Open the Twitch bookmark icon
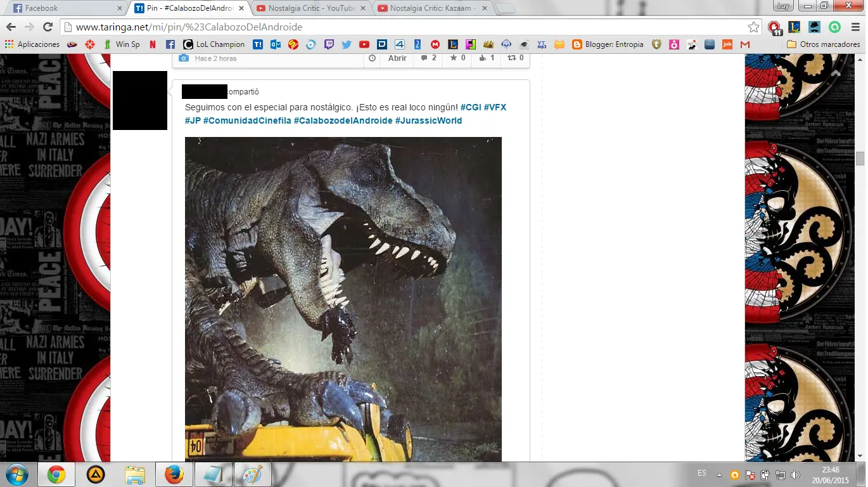This screenshot has width=868, height=487. point(329,44)
